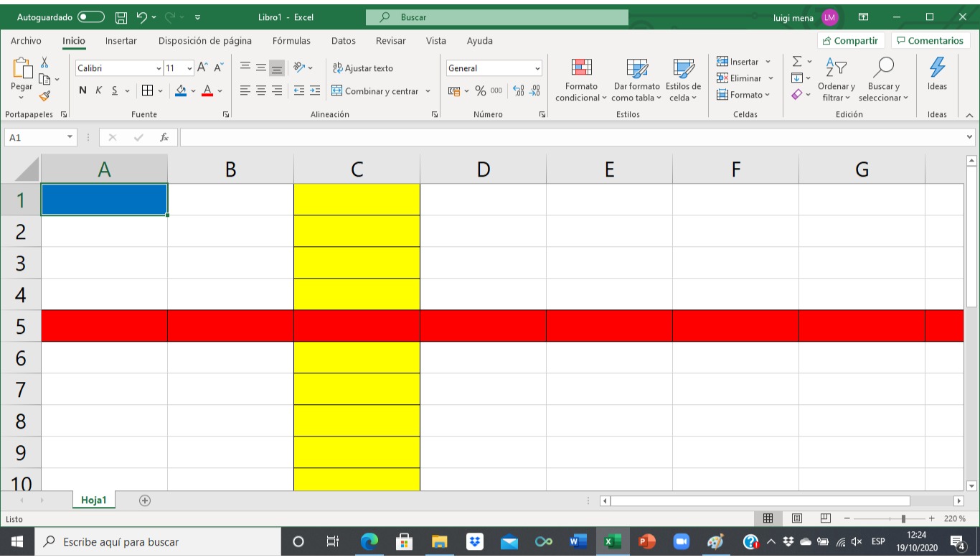
Task: Open the Archivo menu
Action: (x=26, y=41)
